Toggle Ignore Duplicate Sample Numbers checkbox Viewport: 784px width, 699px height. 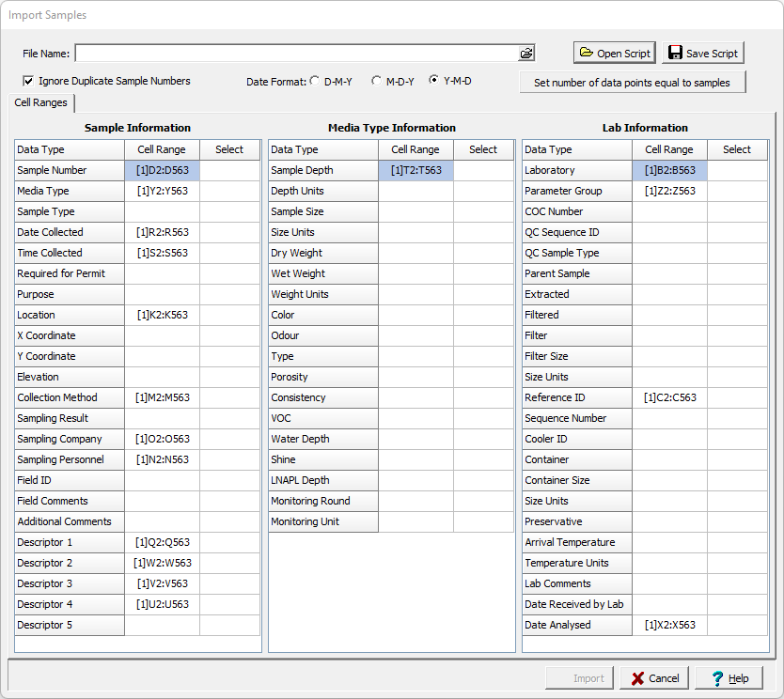(x=28, y=82)
